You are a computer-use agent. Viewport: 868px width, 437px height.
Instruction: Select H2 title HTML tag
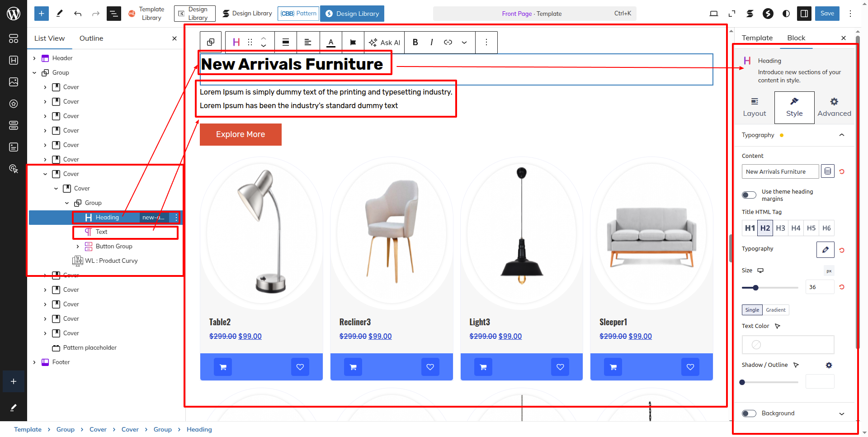click(765, 228)
